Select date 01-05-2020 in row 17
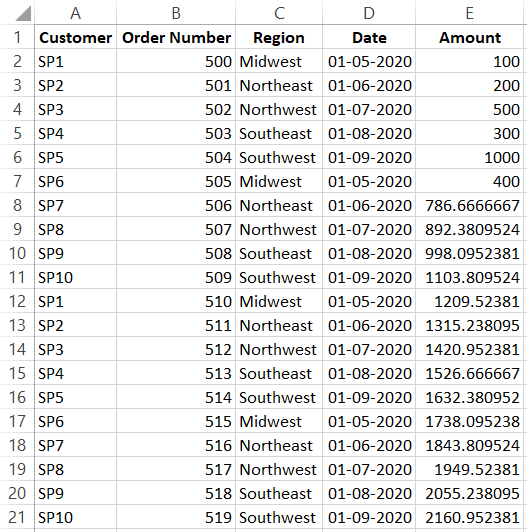 (x=369, y=421)
